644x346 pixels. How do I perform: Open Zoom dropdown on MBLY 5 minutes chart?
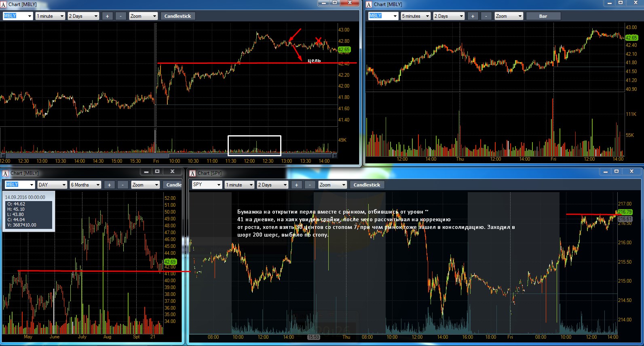(x=509, y=16)
